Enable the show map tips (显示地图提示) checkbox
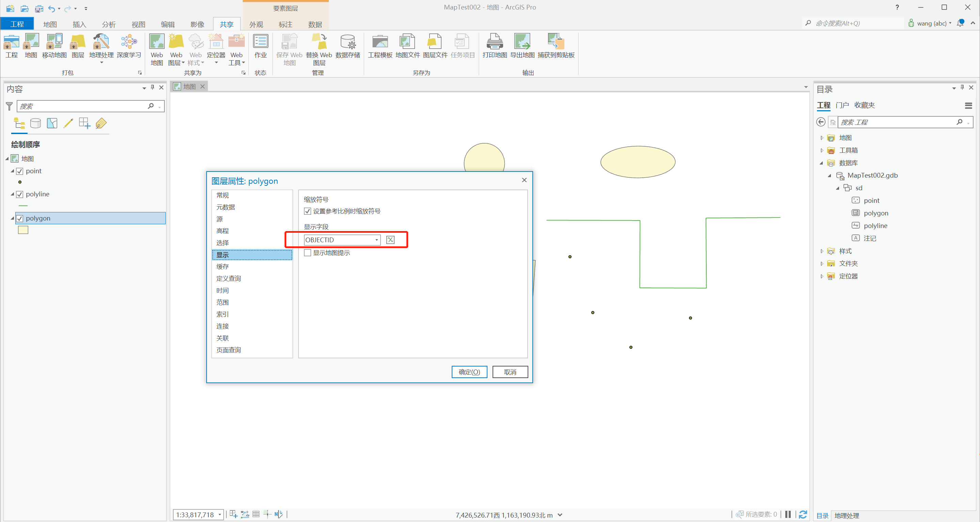Screen dimensions: 980x522 pos(307,253)
